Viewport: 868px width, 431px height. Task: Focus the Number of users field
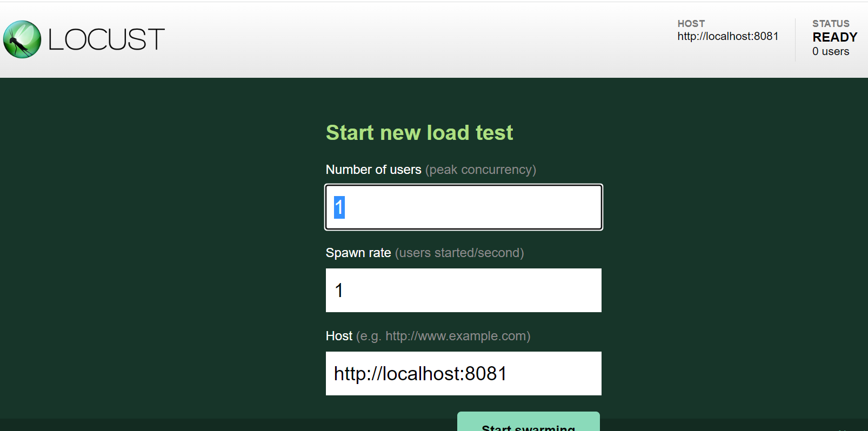tap(464, 207)
